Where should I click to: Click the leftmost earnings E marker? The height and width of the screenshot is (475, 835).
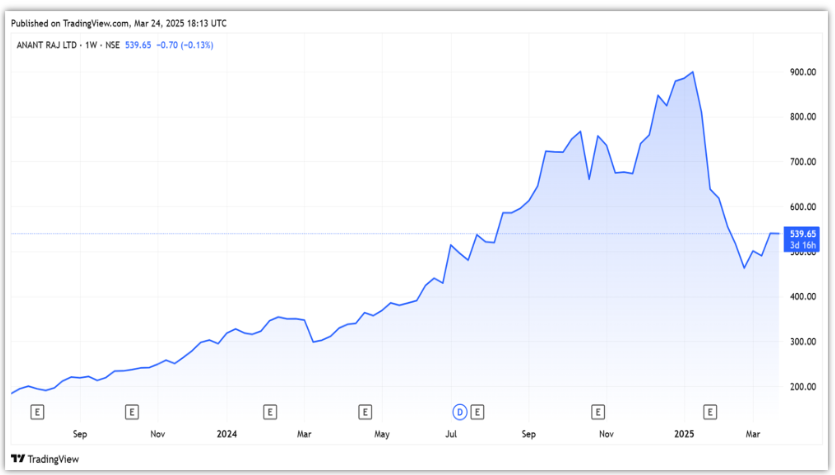[38, 411]
